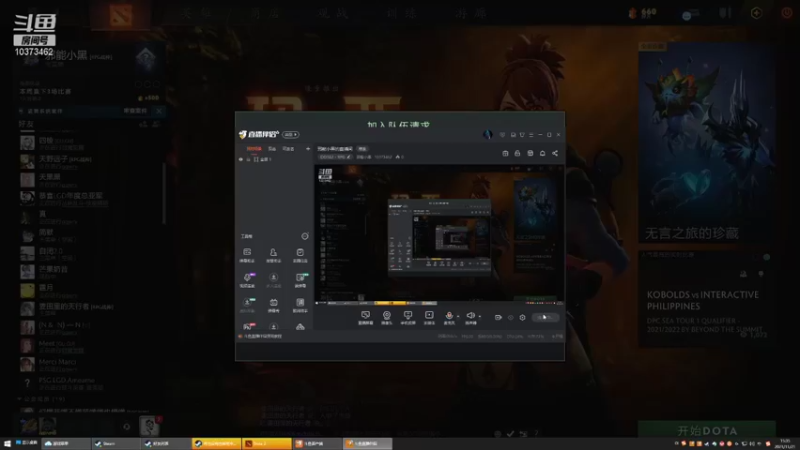Switch to Dota 2 taskbar item

point(267,444)
